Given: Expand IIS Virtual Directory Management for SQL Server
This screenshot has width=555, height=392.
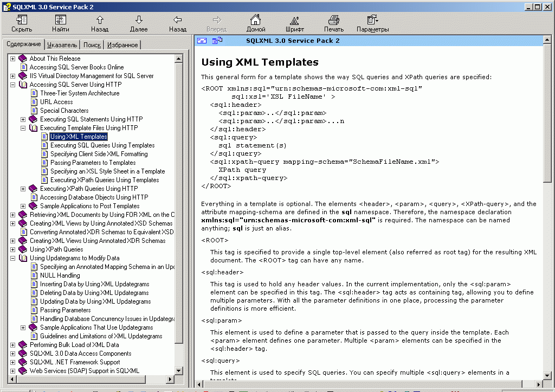Looking at the screenshot, I should click(13, 76).
